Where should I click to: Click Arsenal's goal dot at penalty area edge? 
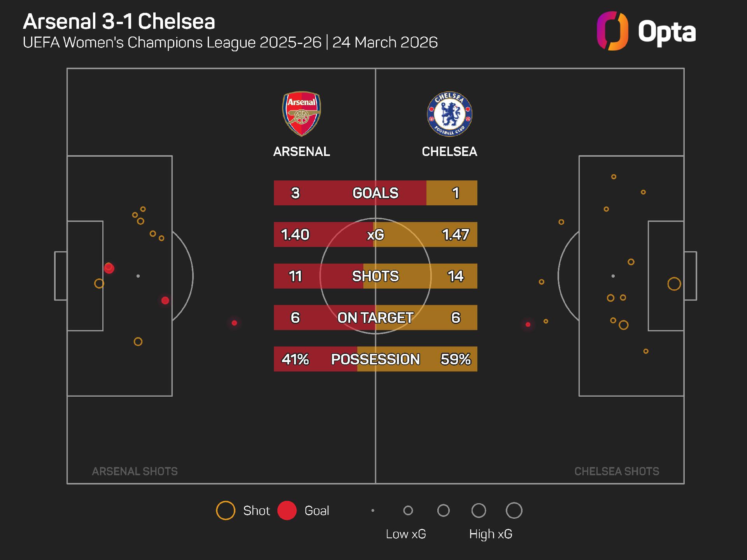(165, 301)
